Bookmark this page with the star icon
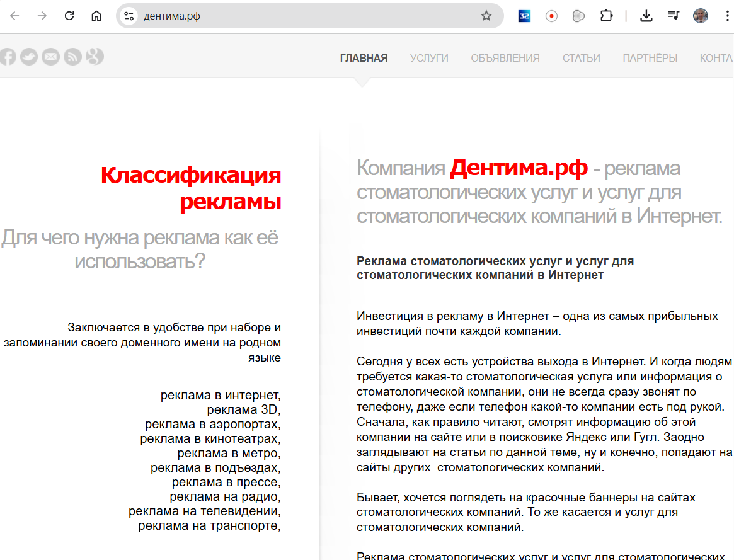This screenshot has width=734, height=560. (x=486, y=16)
